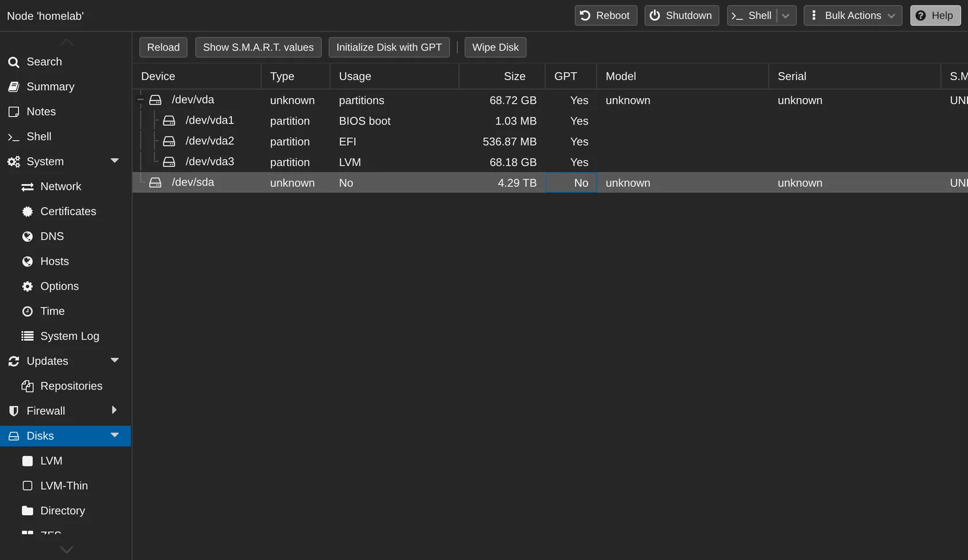Click the Certificates badge icon
The image size is (968, 560).
(x=28, y=212)
